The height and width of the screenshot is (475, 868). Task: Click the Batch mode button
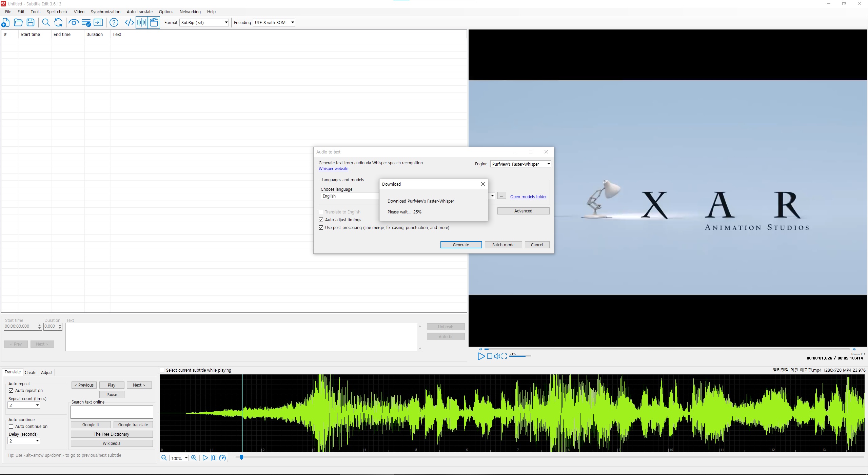tap(503, 245)
